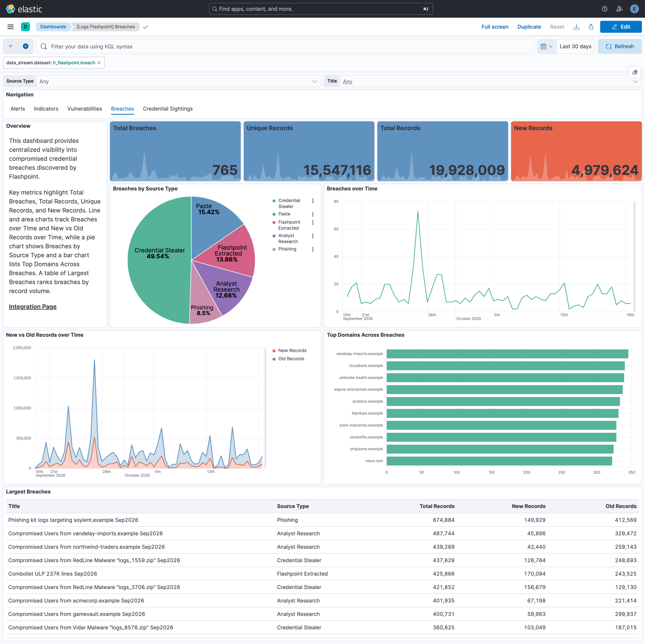Viewport: 645px width, 644px height.
Task: Duplicate this dashboard
Action: [529, 27]
